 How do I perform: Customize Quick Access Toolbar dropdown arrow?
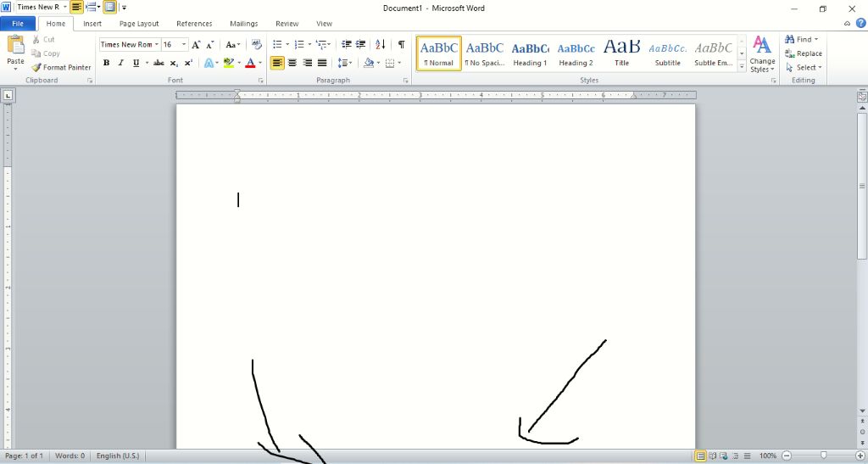tap(124, 8)
